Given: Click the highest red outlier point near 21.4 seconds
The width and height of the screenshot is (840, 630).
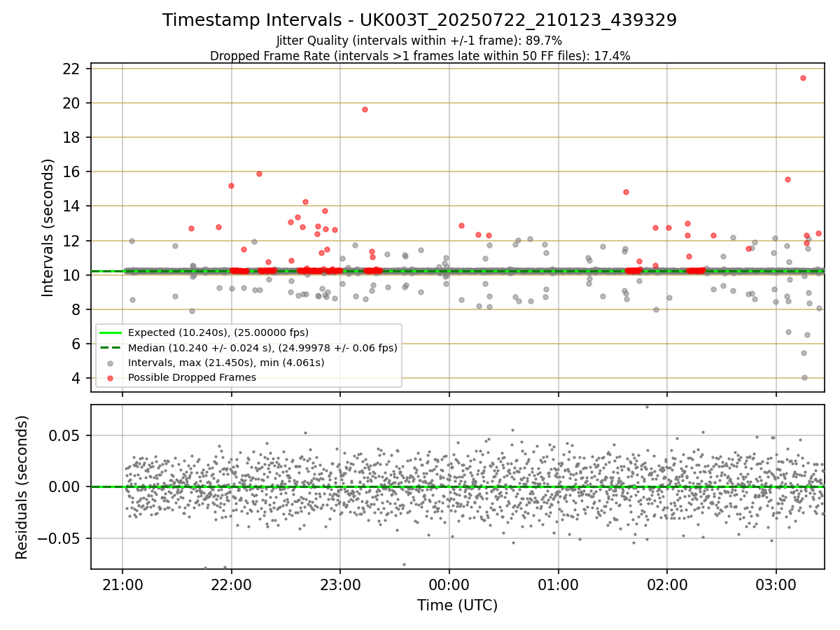Looking at the screenshot, I should pos(803,78).
